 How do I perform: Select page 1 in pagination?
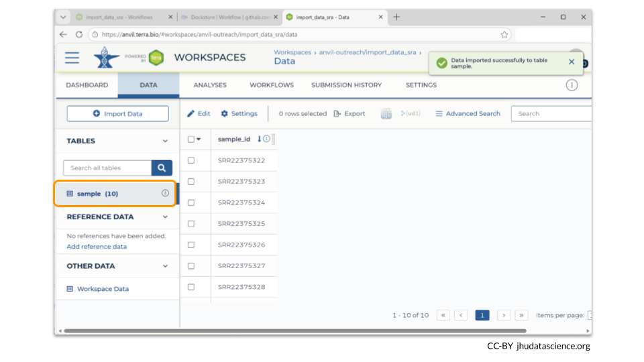(x=482, y=315)
